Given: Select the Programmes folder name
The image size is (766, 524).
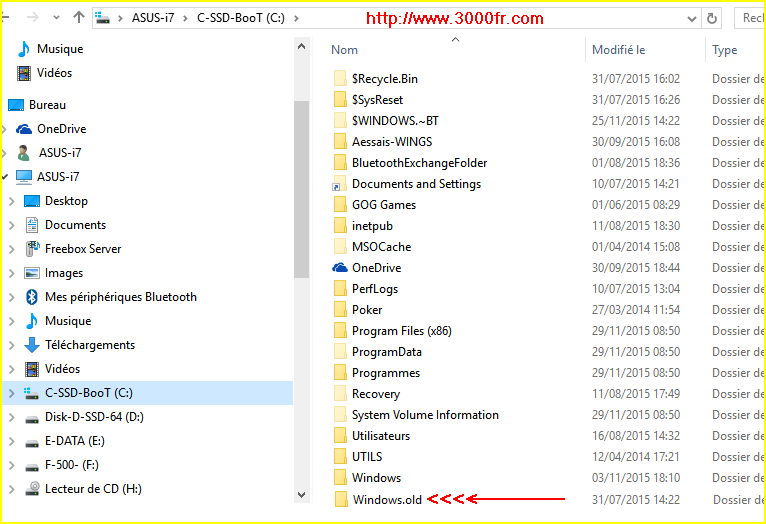Looking at the screenshot, I should coord(386,373).
